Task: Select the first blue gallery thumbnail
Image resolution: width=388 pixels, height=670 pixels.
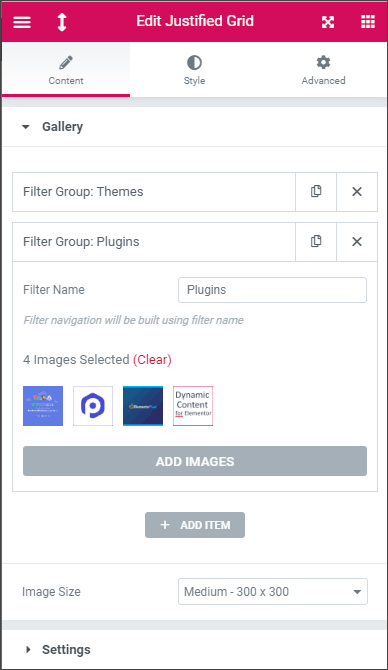Action: coord(43,406)
